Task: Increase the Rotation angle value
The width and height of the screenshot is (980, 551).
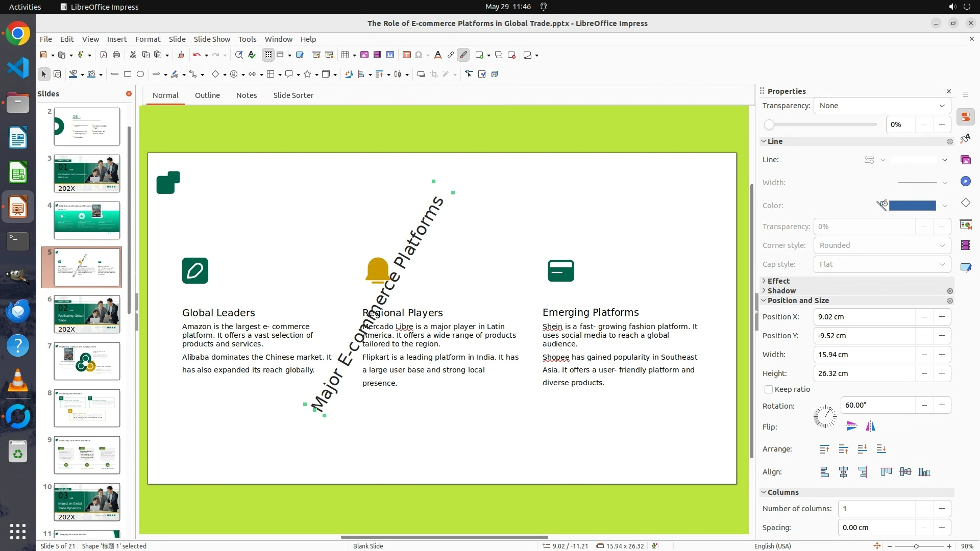Action: pos(942,406)
